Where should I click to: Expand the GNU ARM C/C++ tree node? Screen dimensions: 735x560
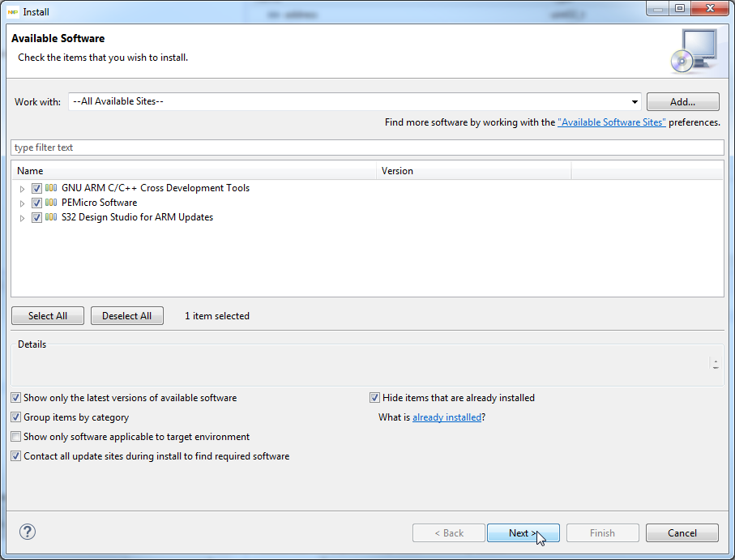pyautogui.click(x=23, y=189)
